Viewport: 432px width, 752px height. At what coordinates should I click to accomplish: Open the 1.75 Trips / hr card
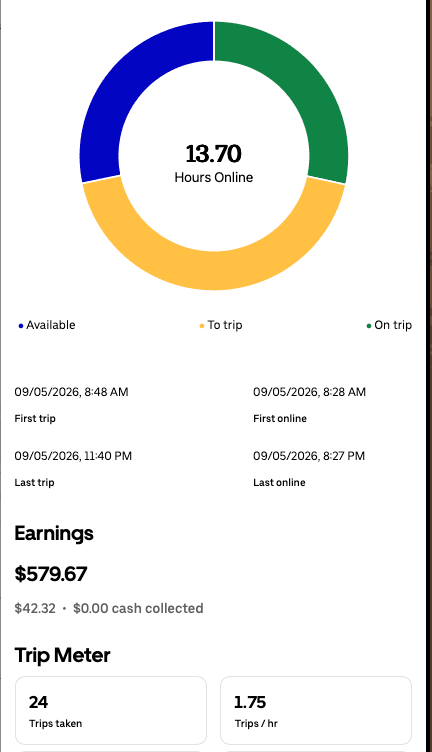[316, 710]
